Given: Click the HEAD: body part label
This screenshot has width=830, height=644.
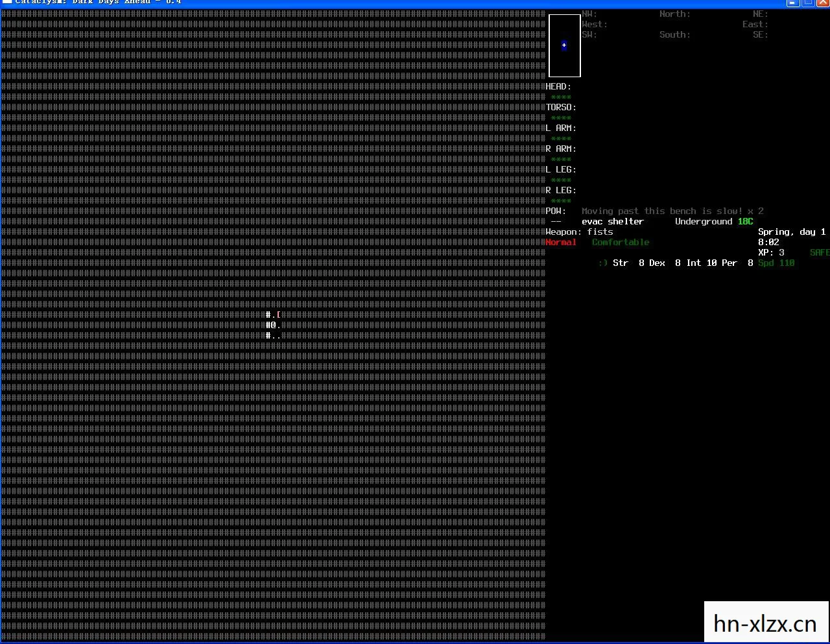Looking at the screenshot, I should [x=558, y=86].
